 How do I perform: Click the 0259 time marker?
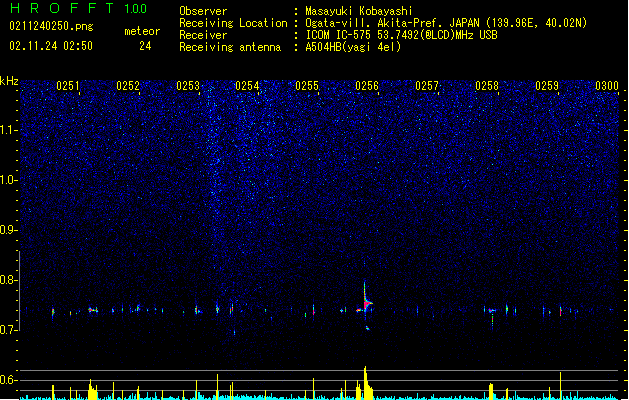[547, 86]
